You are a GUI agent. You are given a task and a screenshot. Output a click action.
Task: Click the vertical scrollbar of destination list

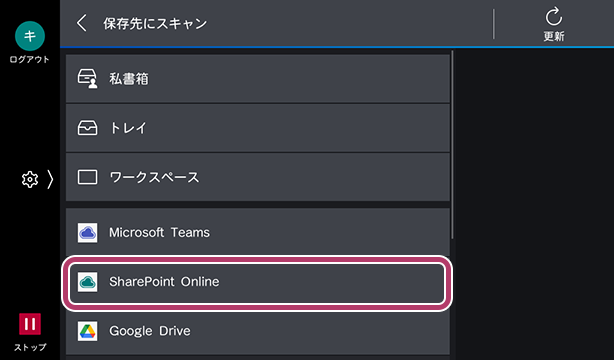(x=452, y=145)
